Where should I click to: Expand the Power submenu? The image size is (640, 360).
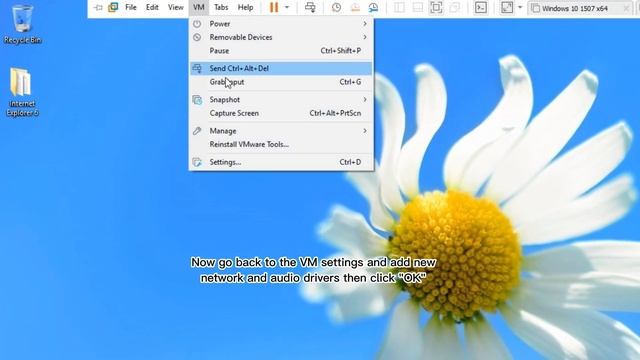tap(281, 24)
